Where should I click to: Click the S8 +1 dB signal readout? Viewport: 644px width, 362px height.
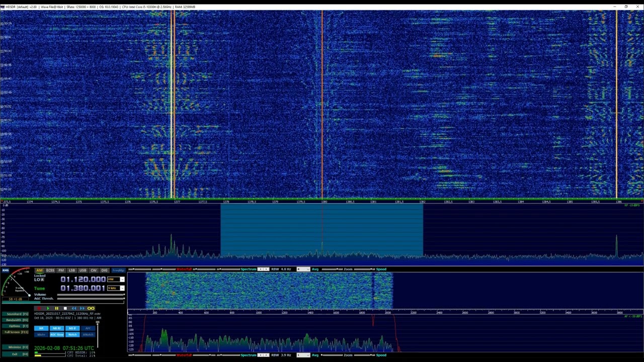15,299
